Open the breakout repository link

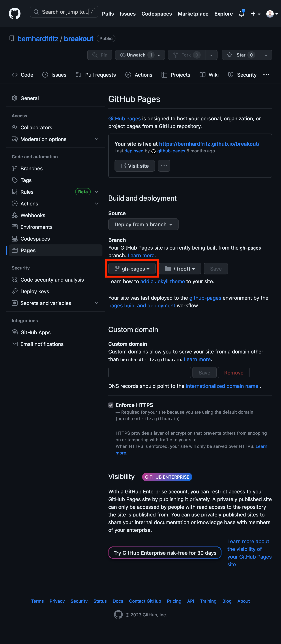78,39
